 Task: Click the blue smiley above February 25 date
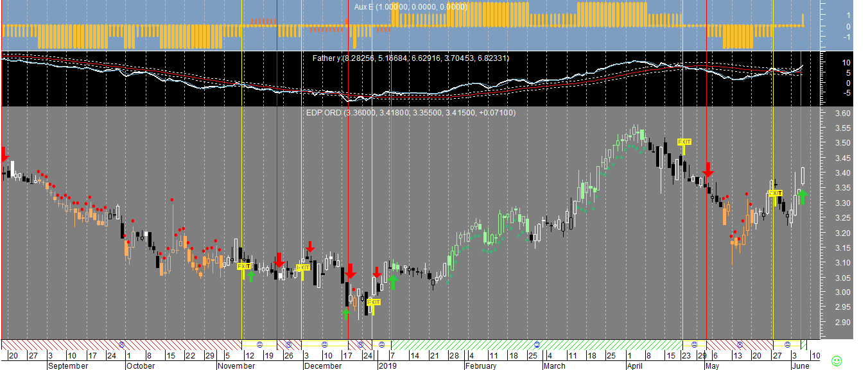(537, 344)
